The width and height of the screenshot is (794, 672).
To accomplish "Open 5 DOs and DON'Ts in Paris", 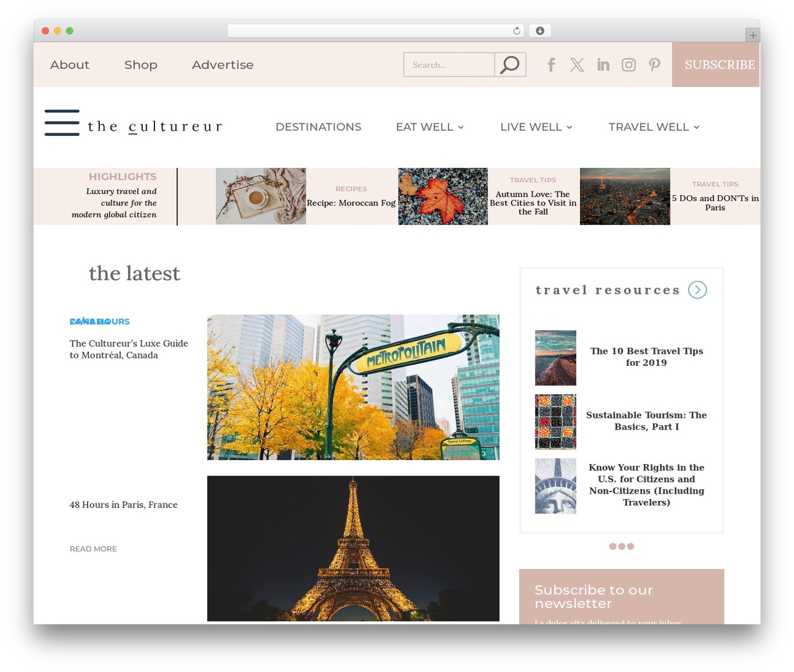I will [x=715, y=203].
